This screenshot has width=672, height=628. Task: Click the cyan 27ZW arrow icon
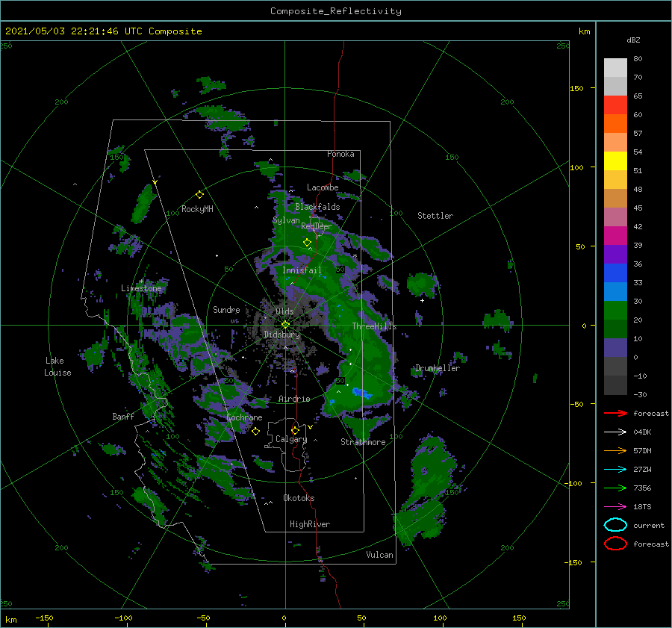point(615,470)
